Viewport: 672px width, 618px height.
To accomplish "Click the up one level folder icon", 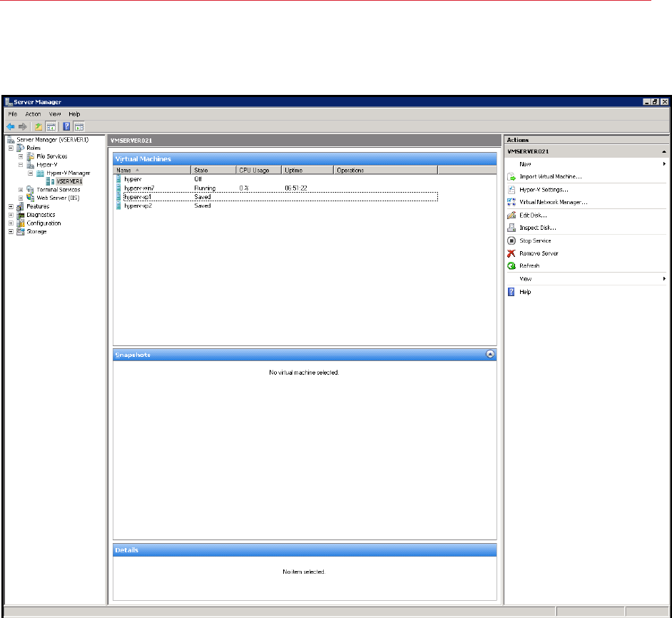I will pyautogui.click(x=39, y=126).
